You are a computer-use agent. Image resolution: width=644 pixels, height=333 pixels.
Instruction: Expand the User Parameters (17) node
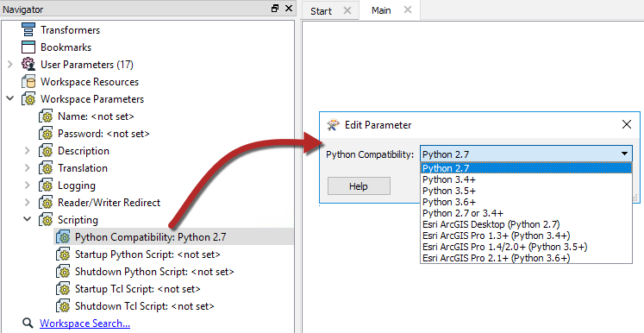point(10,65)
